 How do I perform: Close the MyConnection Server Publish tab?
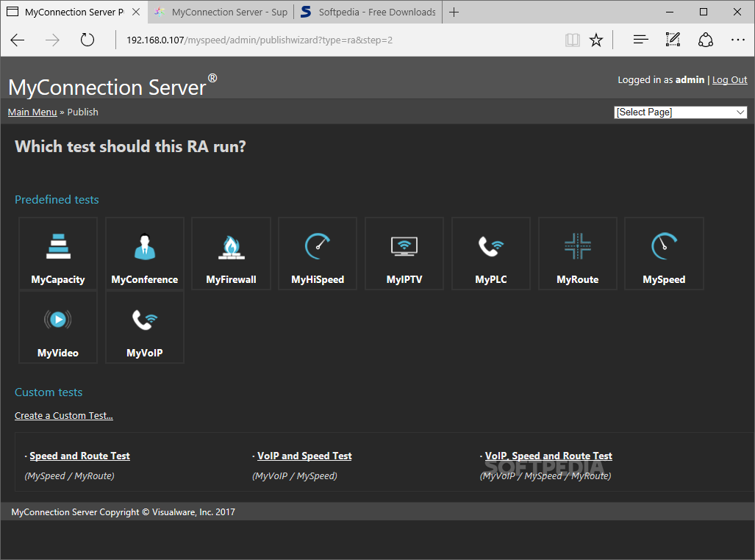click(136, 12)
